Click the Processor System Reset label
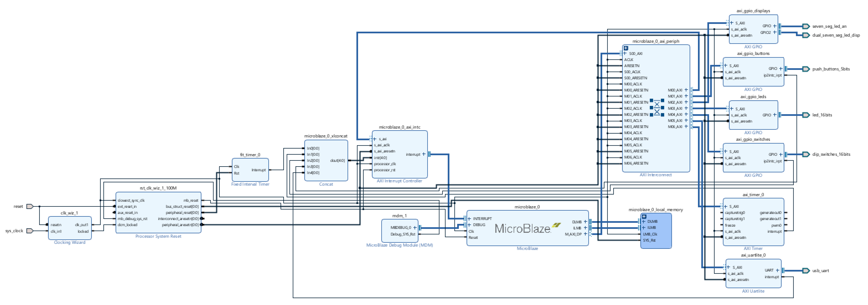 (x=158, y=236)
